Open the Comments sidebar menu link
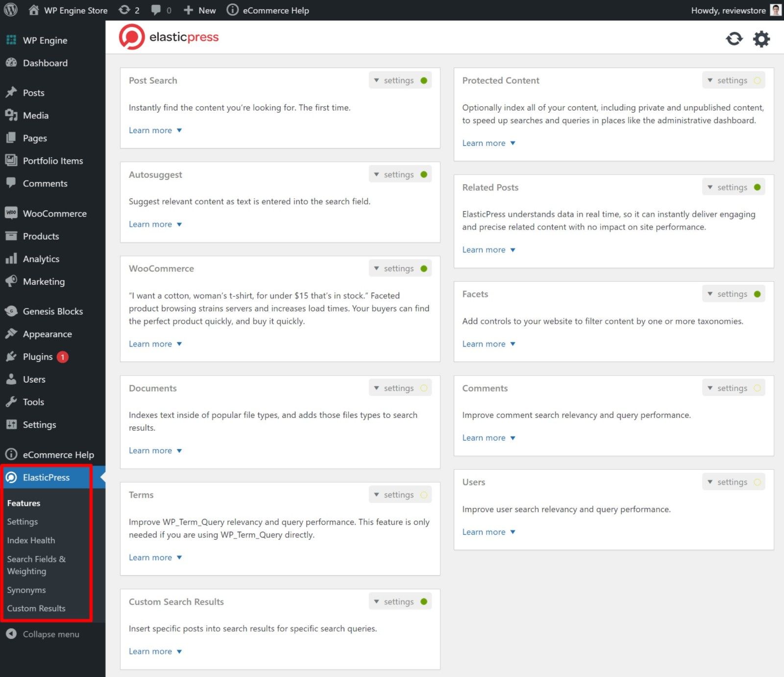 click(x=45, y=183)
